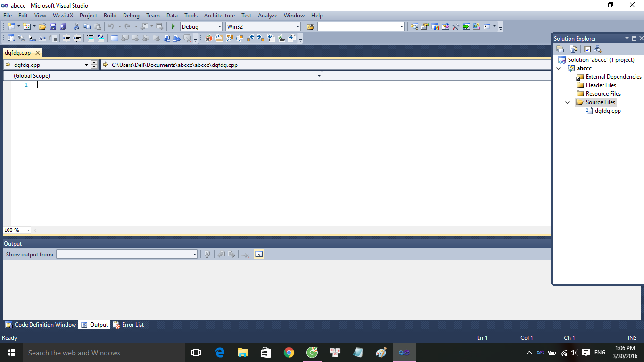Viewport: 644px width, 362px height.
Task: Close the dgfdg.cpp editor tab
Action: [x=38, y=53]
